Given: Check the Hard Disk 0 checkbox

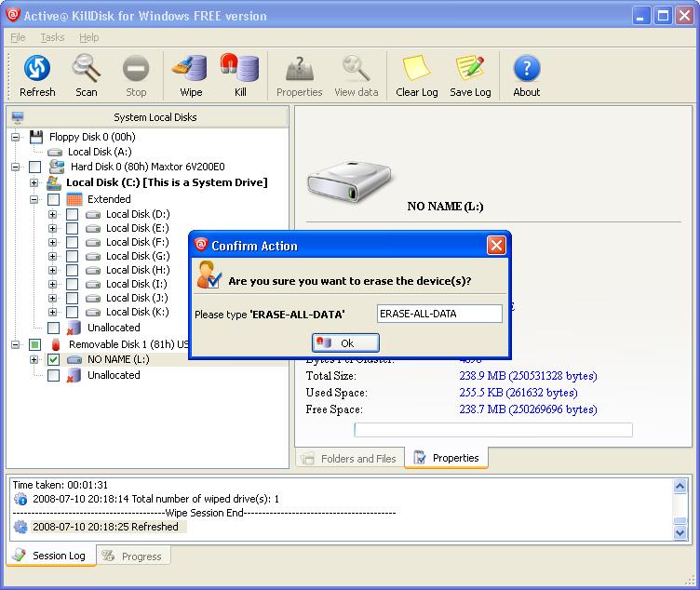Looking at the screenshot, I should 34,167.
